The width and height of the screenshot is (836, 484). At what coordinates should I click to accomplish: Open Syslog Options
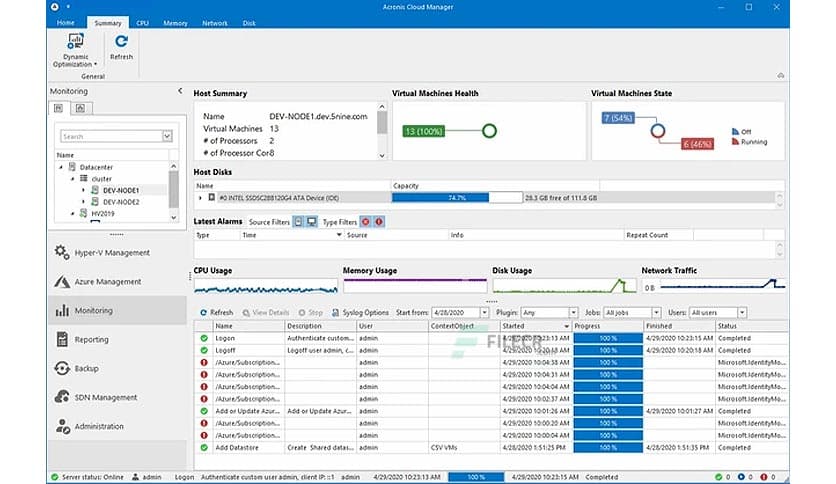pyautogui.click(x=360, y=313)
